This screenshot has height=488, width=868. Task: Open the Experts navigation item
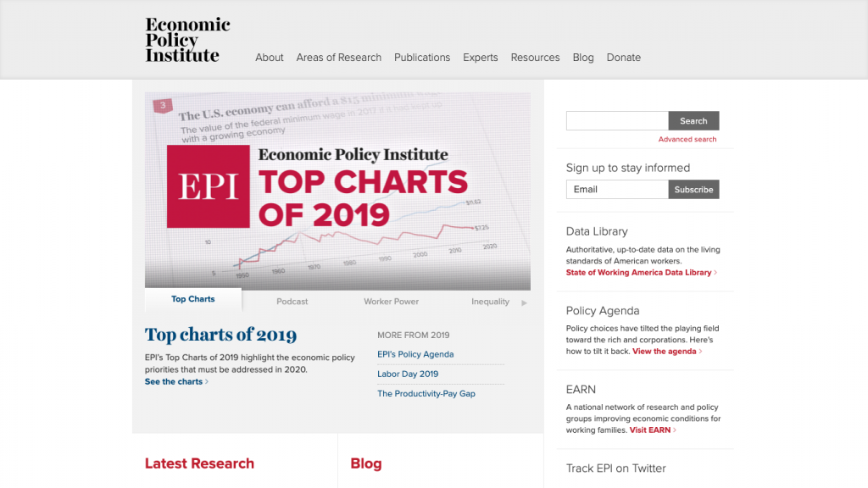tap(481, 58)
